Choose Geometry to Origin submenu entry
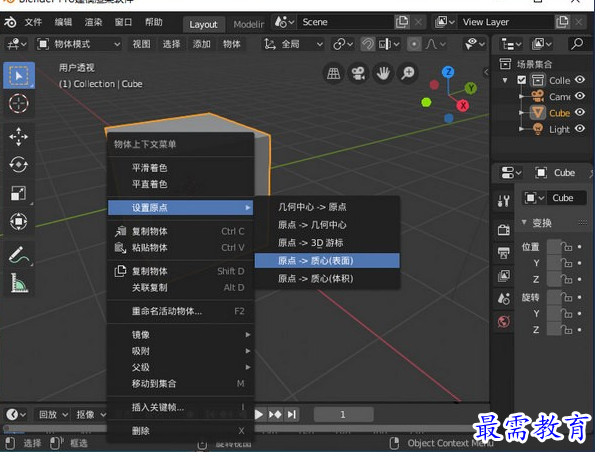 click(x=327, y=207)
